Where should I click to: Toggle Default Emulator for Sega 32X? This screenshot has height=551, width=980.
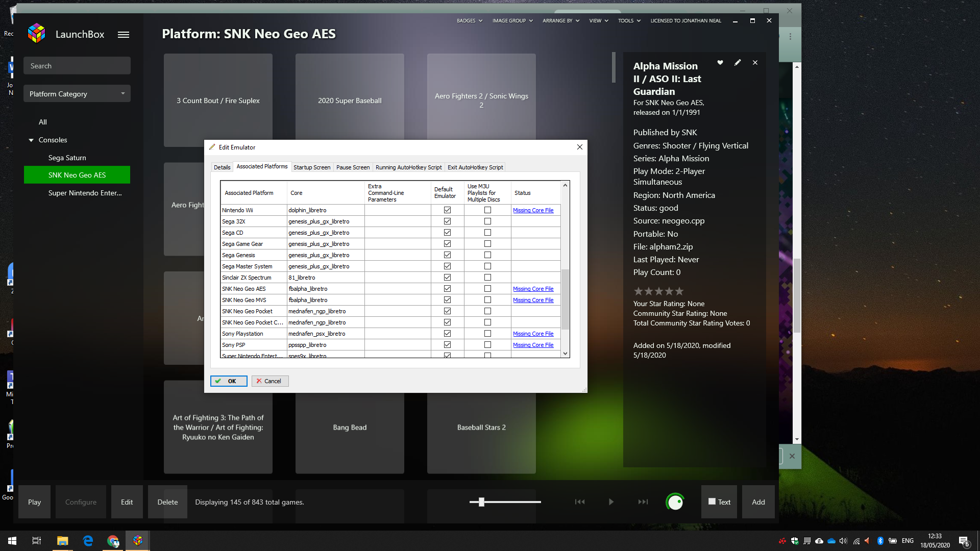pyautogui.click(x=447, y=221)
